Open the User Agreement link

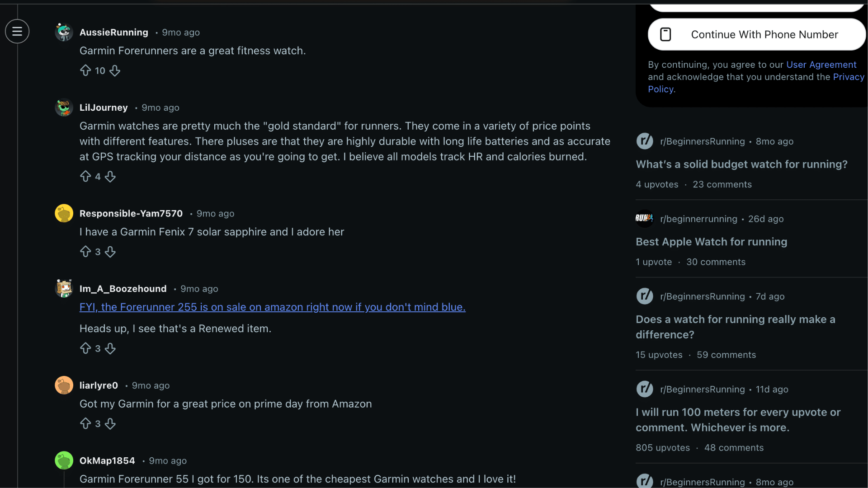(821, 65)
